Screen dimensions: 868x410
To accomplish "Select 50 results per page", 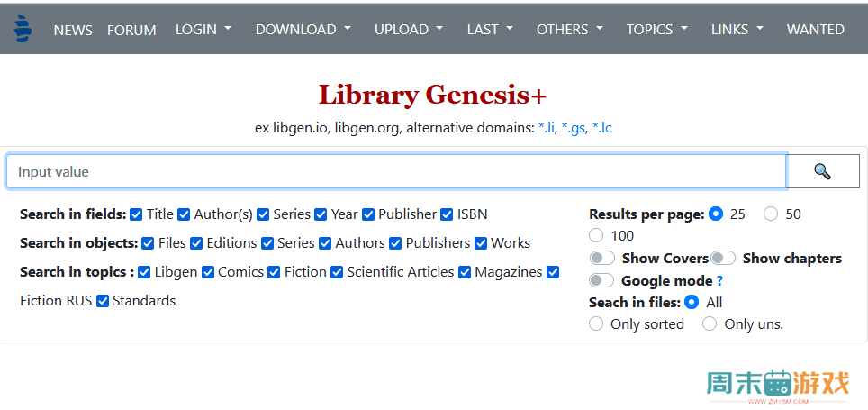I will pyautogui.click(x=771, y=214).
